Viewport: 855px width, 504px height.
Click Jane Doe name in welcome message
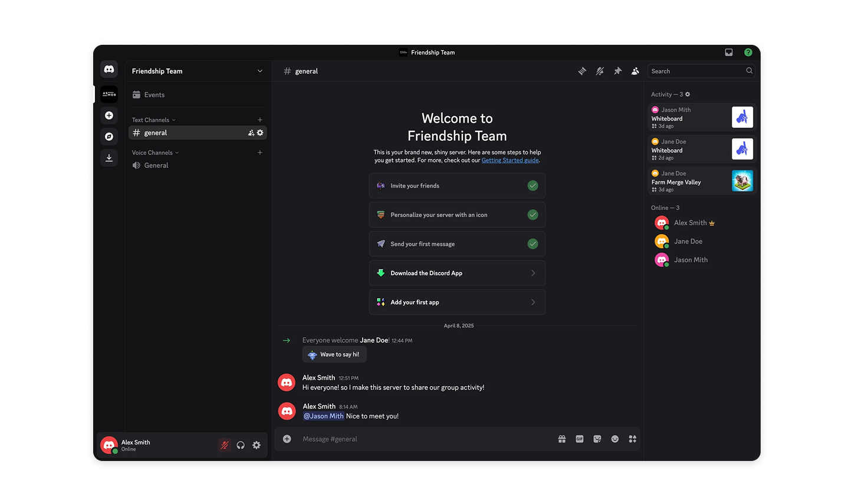374,340
